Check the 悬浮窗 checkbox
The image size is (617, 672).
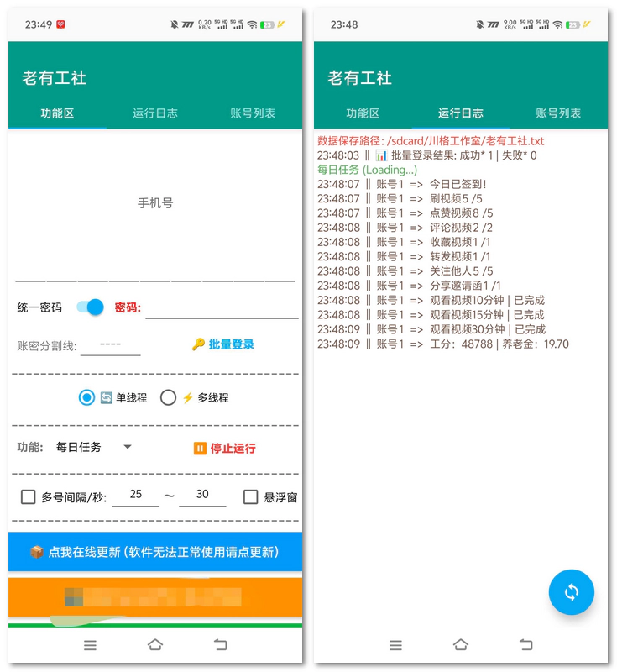point(250,497)
